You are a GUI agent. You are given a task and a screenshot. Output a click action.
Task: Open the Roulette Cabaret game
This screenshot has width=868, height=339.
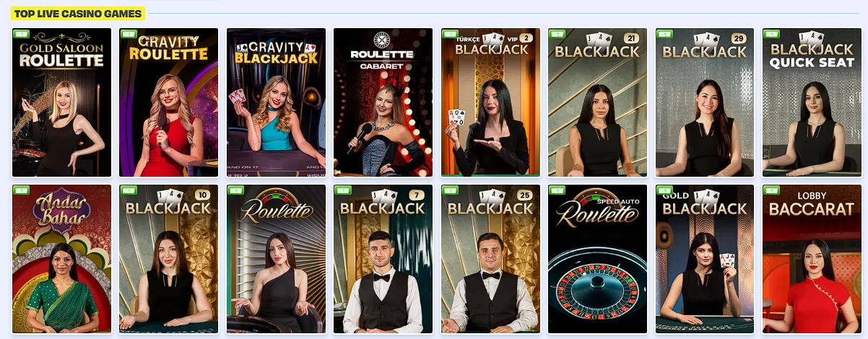[383, 102]
